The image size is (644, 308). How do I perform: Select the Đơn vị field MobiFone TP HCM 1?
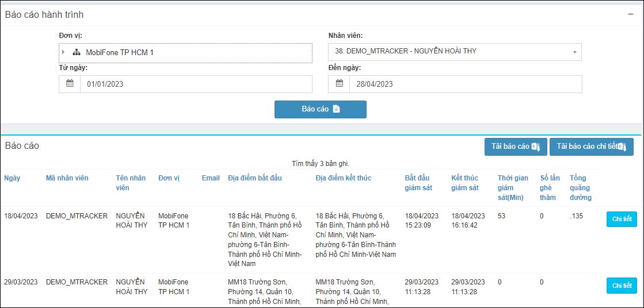[x=186, y=52]
